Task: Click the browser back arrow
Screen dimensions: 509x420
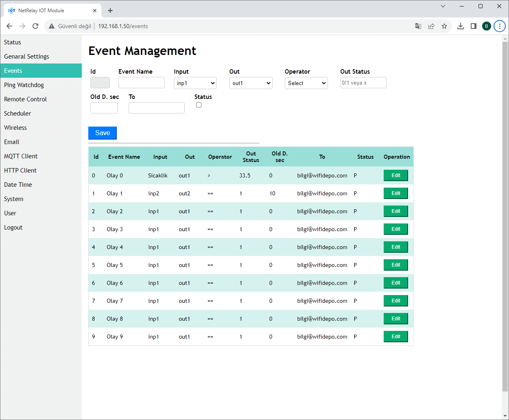Action: pyautogui.click(x=9, y=26)
